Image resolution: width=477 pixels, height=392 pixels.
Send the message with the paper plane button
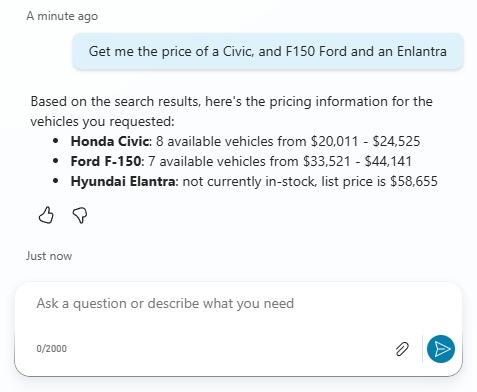point(441,349)
